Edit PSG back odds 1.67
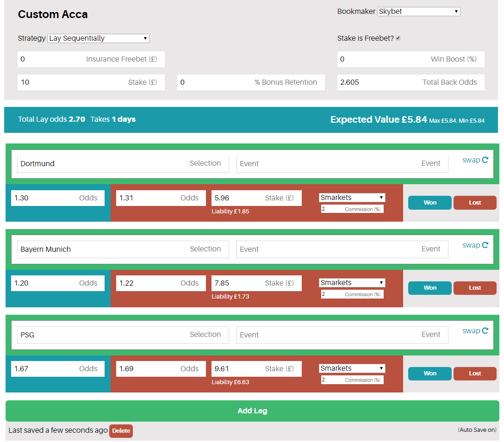504x442 pixels. tap(58, 369)
